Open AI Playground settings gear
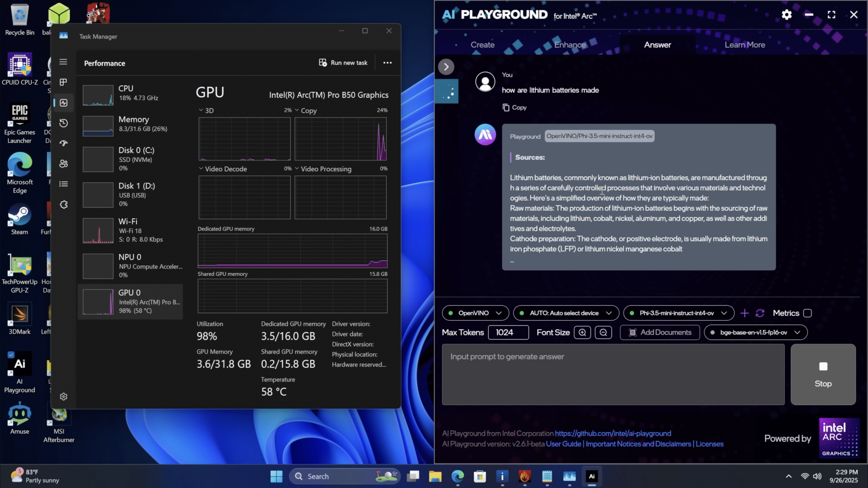The height and width of the screenshot is (488, 868). 786,15
